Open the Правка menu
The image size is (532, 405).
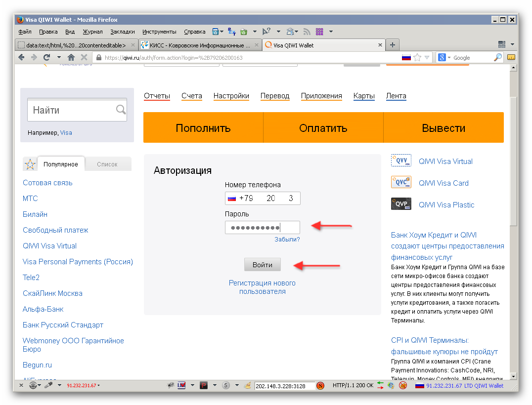48,32
